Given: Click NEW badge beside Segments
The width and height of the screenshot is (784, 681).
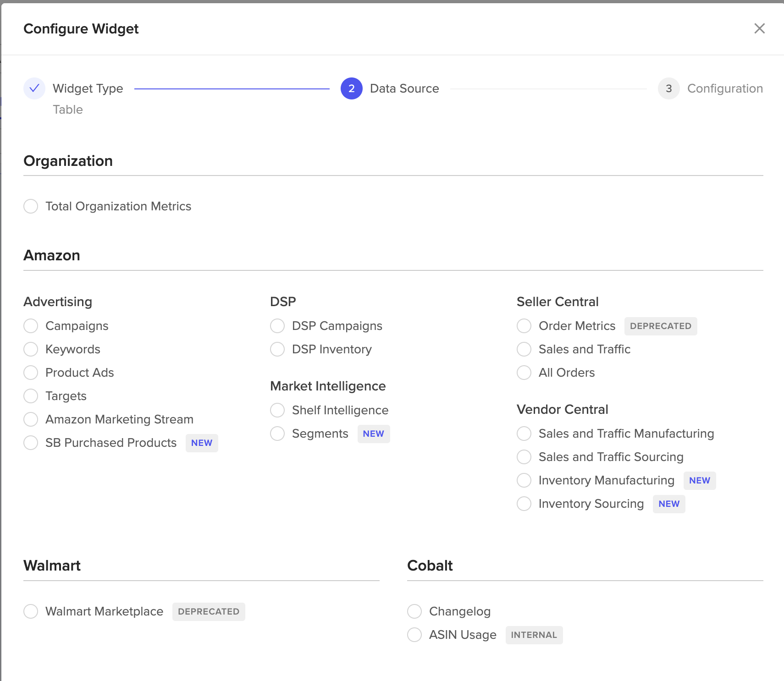Looking at the screenshot, I should 374,434.
